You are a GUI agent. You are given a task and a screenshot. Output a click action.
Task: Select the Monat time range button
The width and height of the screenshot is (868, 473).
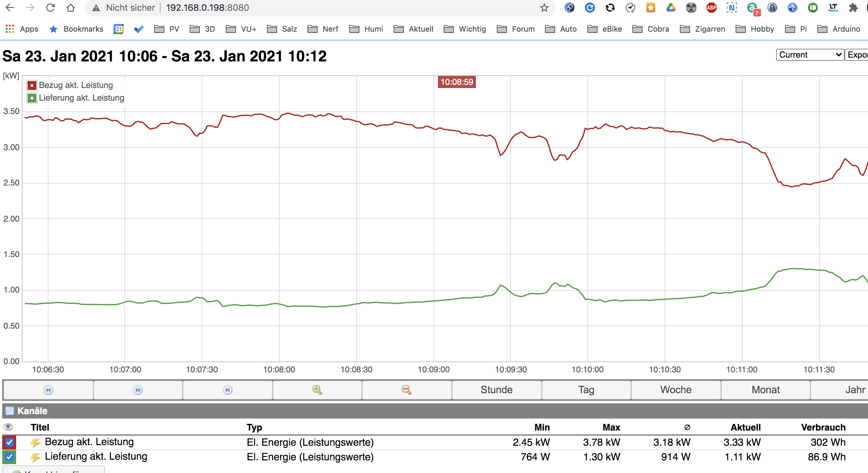click(x=765, y=390)
